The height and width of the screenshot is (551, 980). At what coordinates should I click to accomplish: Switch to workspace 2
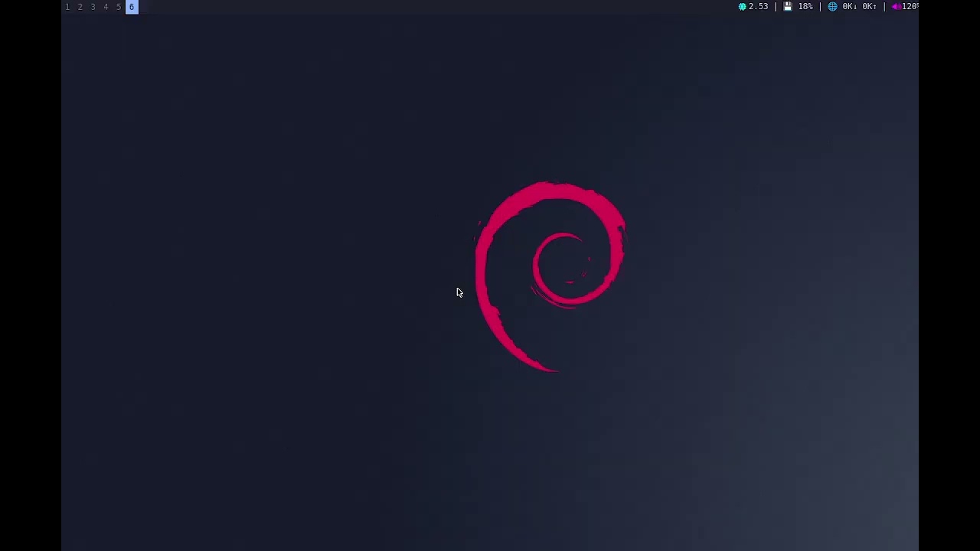coord(80,7)
